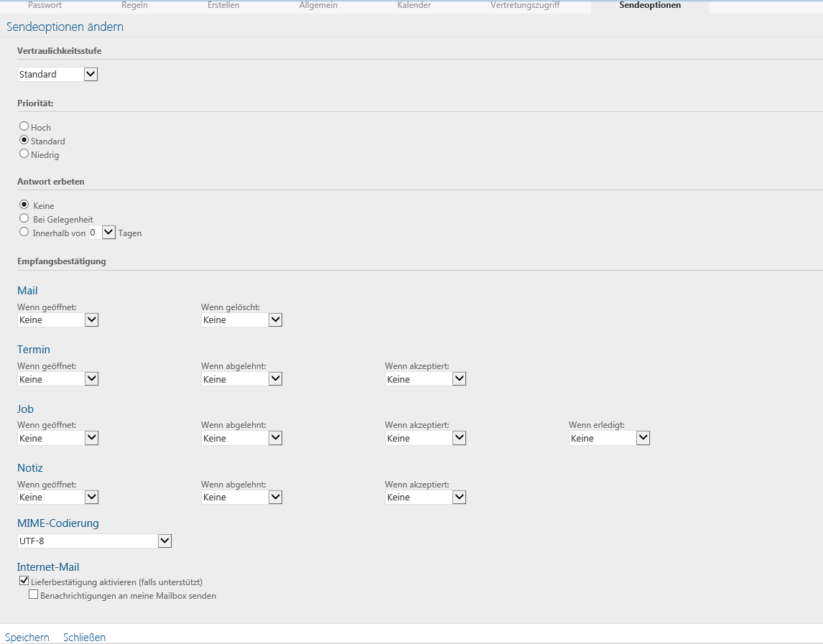Select the Innerhalb von option
Viewport: 823px width, 644px height.
click(24, 232)
